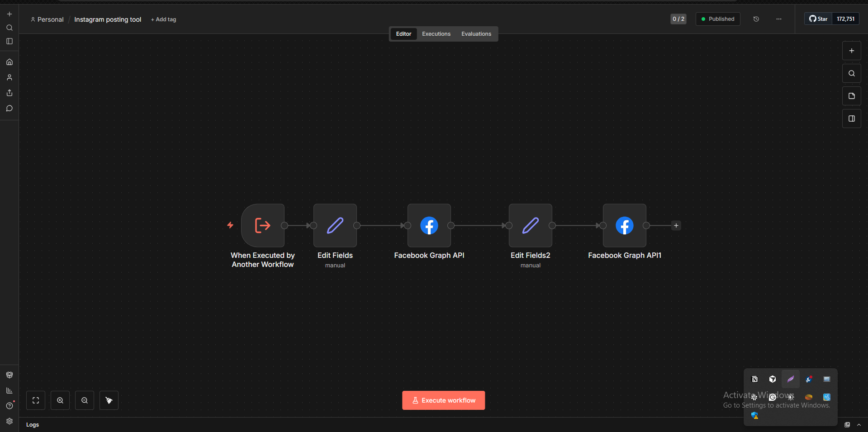Open the settings gear in sidebar
868x432 pixels.
9,421
